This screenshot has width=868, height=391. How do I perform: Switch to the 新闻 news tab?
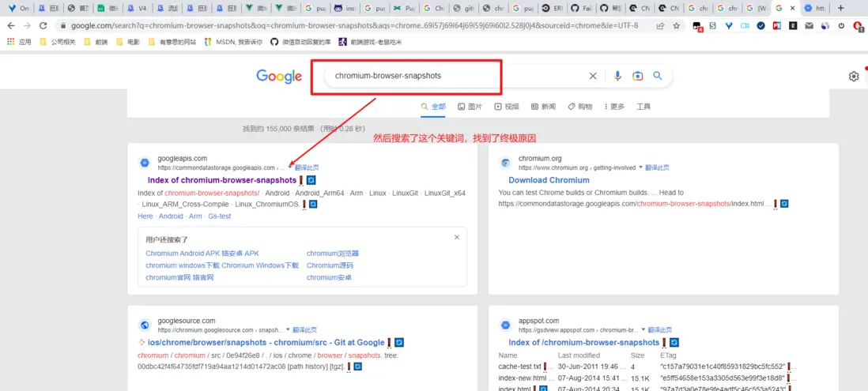pos(543,107)
